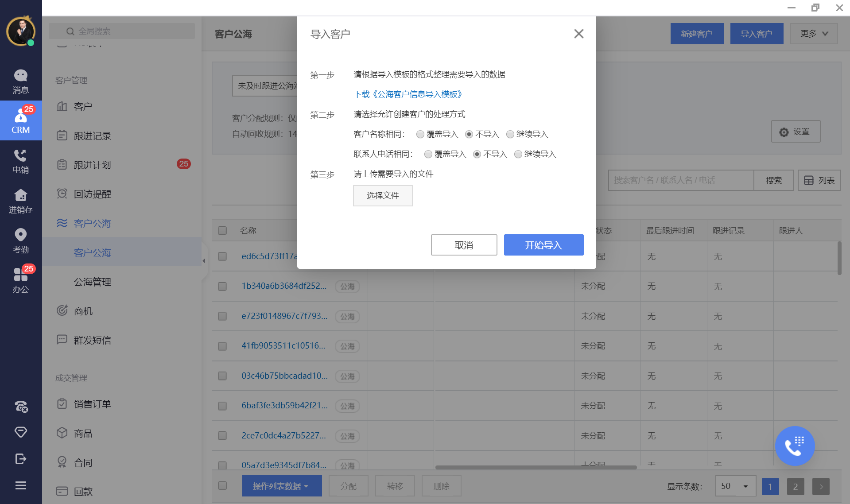The width and height of the screenshot is (850, 504).
Task: Close the 导入客户 dialog
Action: pos(578,34)
